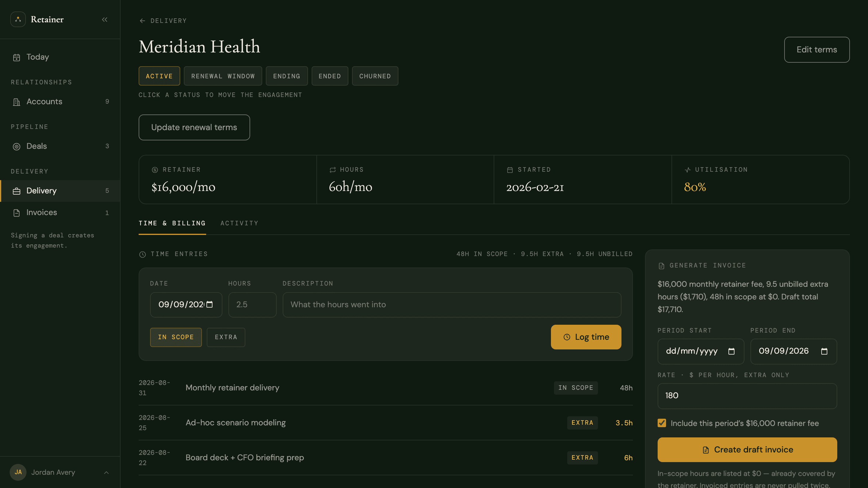Click the clock icon next to Time Entries

pyautogui.click(x=143, y=254)
